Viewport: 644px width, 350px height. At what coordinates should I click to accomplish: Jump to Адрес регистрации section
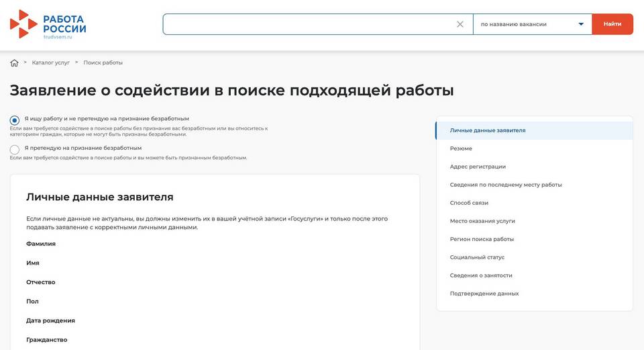[x=478, y=167]
